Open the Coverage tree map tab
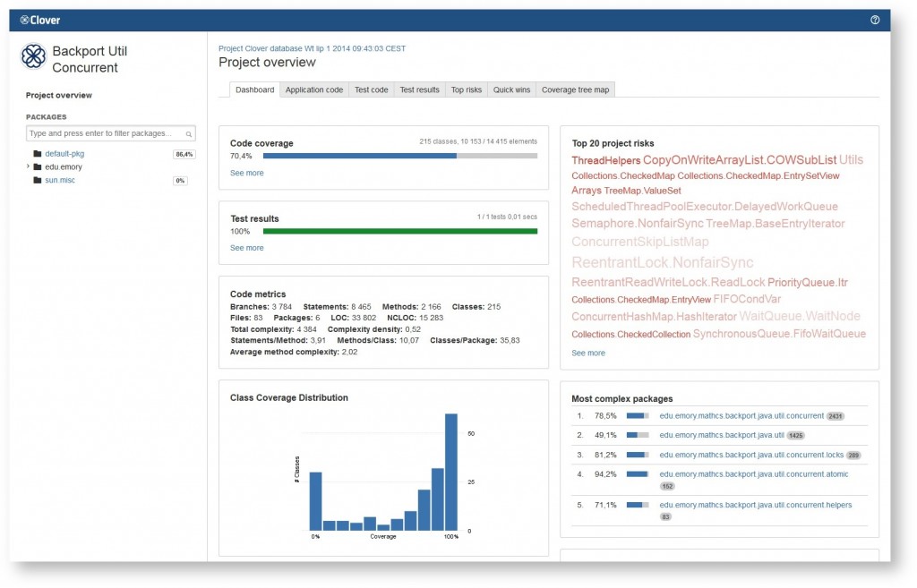Viewport: 917px width, 588px height. pos(576,89)
